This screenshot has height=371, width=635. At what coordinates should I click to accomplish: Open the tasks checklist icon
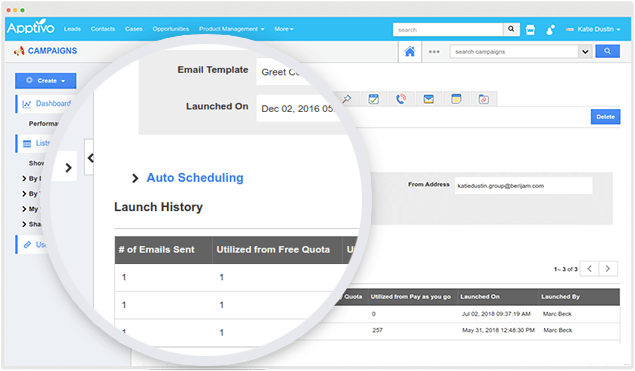tap(373, 99)
